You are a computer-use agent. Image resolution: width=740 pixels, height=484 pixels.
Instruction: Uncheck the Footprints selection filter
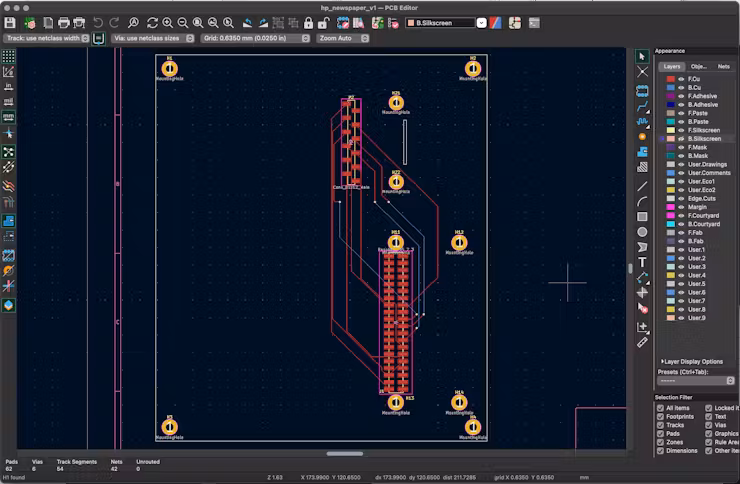[660, 416]
